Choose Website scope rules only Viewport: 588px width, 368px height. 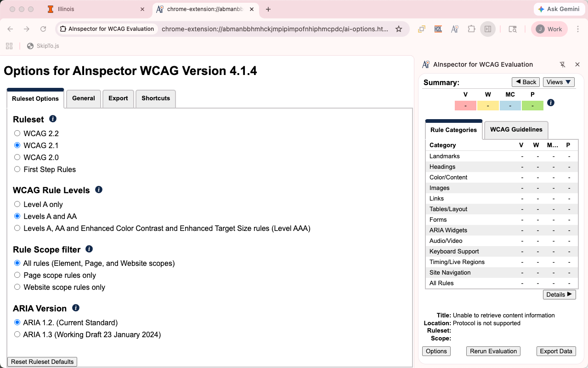(x=17, y=287)
